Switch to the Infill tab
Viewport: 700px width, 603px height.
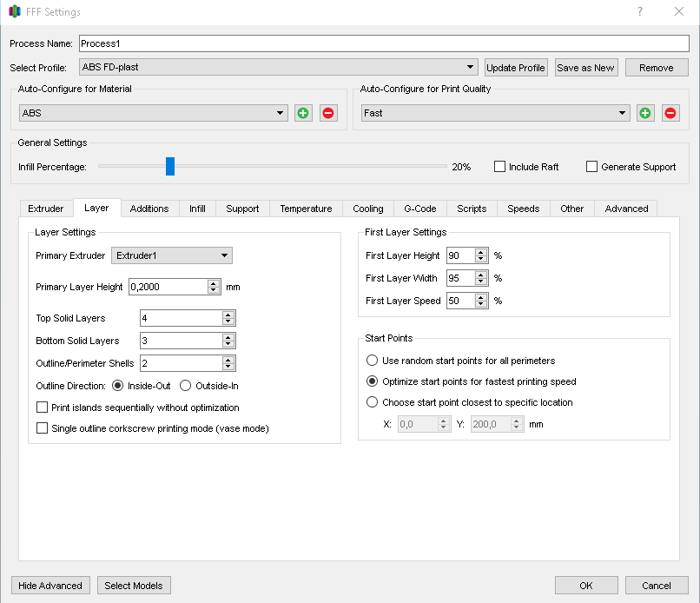tap(197, 209)
